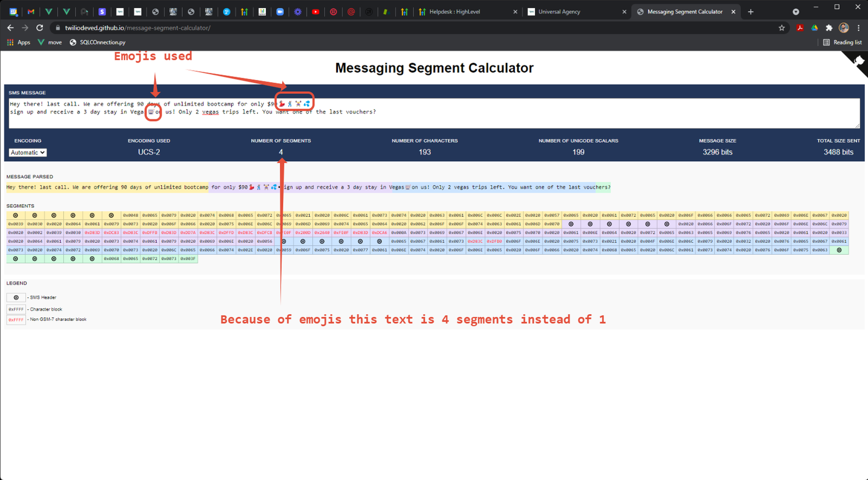Open the Reading list button
This screenshot has height=480, width=868.
pyautogui.click(x=842, y=42)
